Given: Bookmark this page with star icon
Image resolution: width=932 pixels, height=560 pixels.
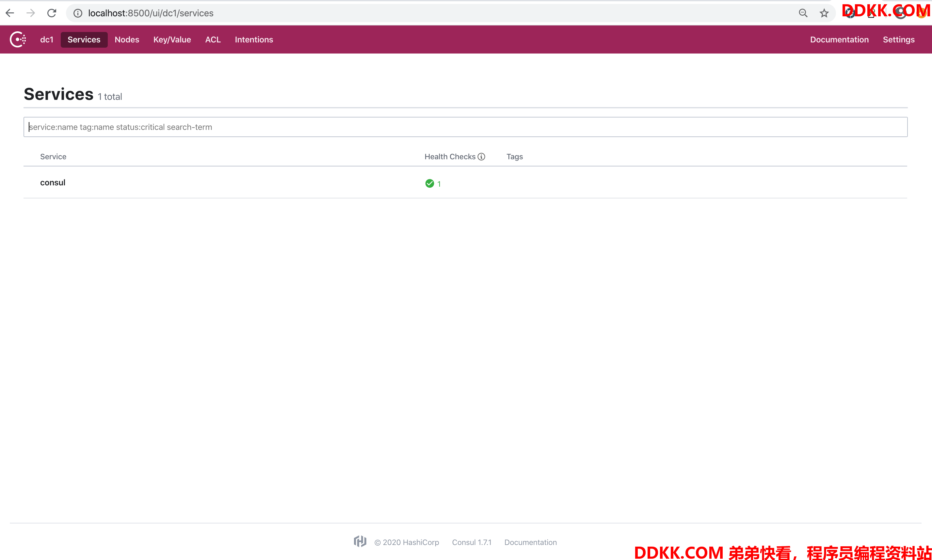Looking at the screenshot, I should pos(824,13).
